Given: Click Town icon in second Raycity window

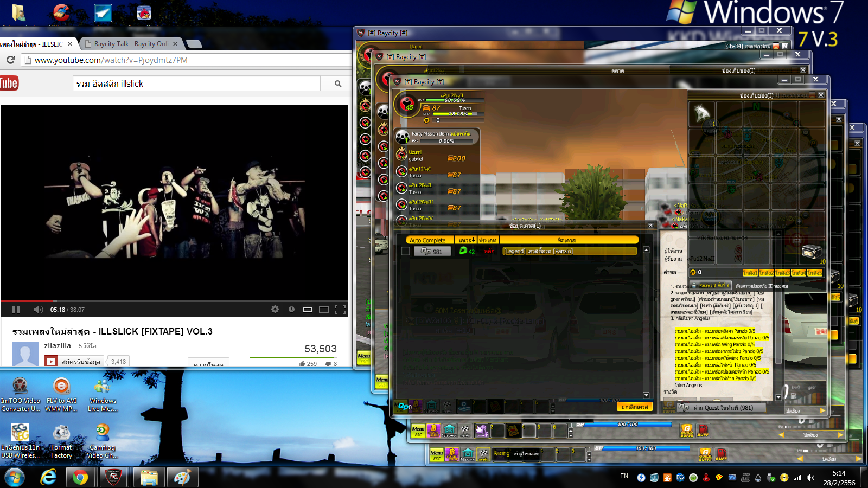Looking at the screenshot, I should coord(449,431).
